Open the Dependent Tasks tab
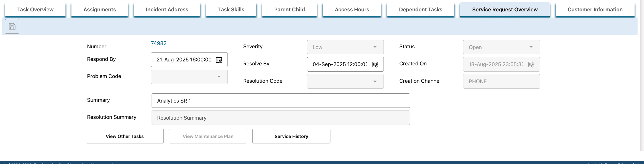This screenshot has height=164, width=644. click(420, 10)
